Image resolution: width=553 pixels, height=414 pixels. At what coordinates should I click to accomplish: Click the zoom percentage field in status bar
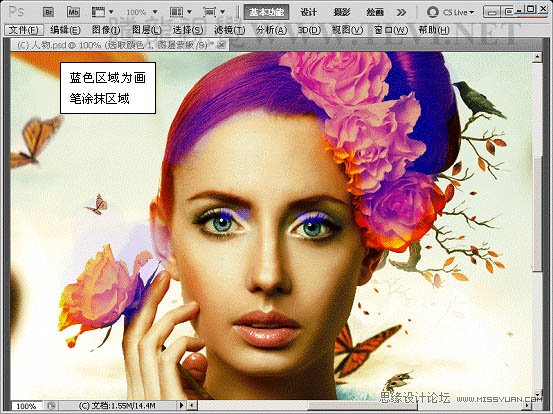click(x=26, y=406)
